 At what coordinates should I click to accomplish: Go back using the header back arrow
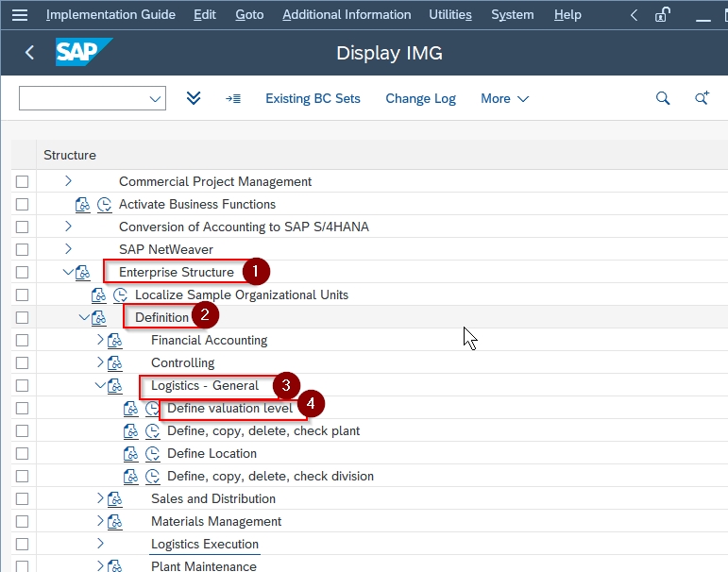(29, 53)
